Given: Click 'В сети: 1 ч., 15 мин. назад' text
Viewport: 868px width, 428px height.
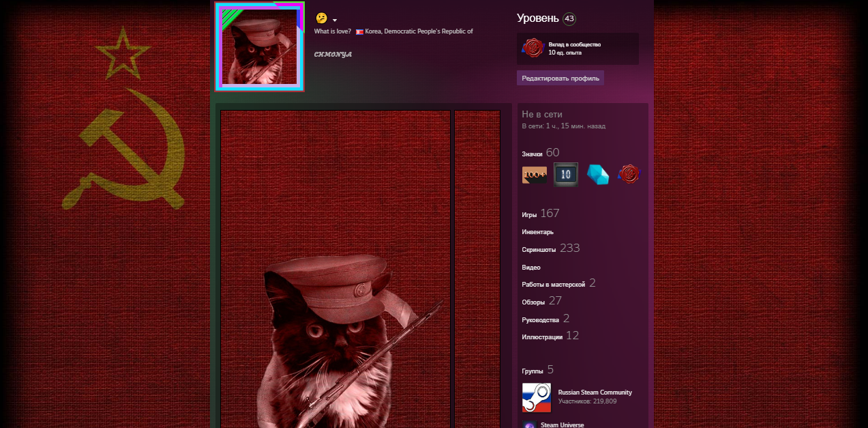Looking at the screenshot, I should (563, 126).
